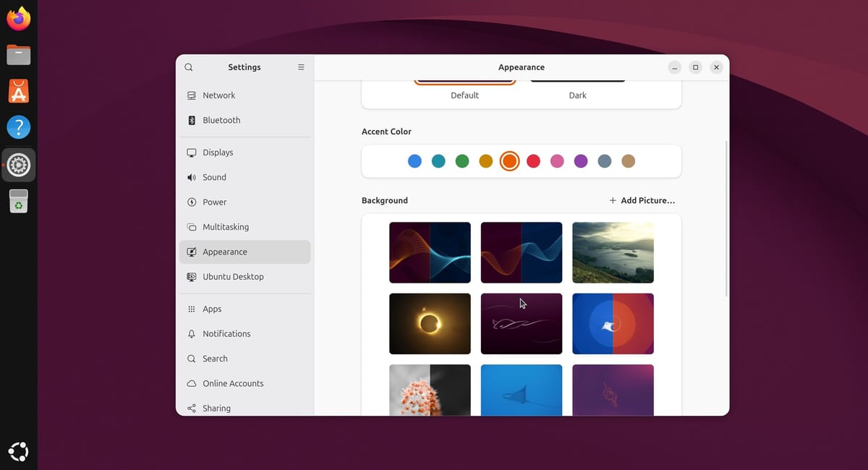Choose the red accent color
The width and height of the screenshot is (868, 470).
(x=533, y=161)
